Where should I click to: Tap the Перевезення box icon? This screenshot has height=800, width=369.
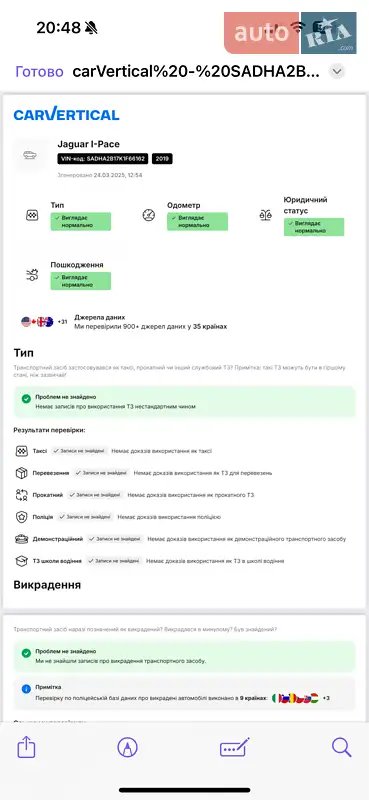click(21, 473)
